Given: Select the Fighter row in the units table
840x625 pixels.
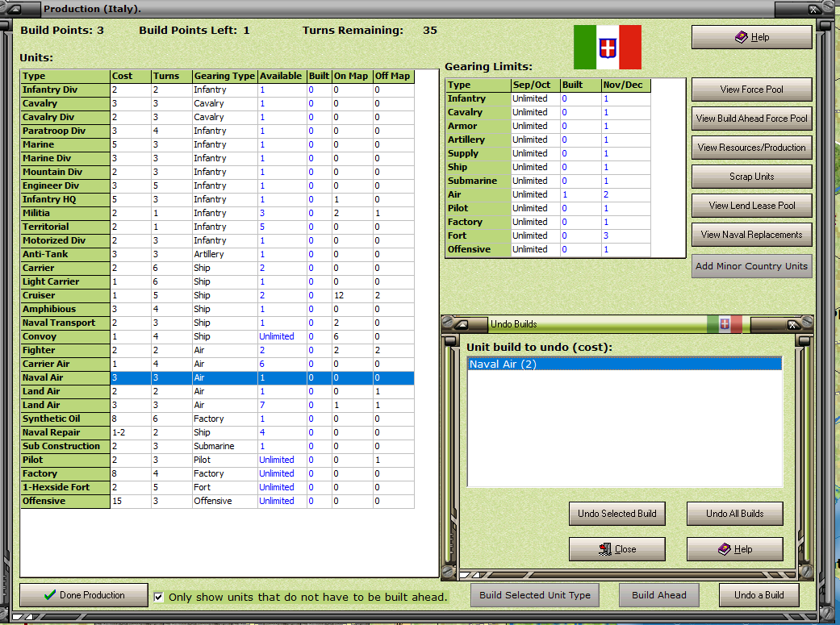Looking at the screenshot, I should pos(217,350).
